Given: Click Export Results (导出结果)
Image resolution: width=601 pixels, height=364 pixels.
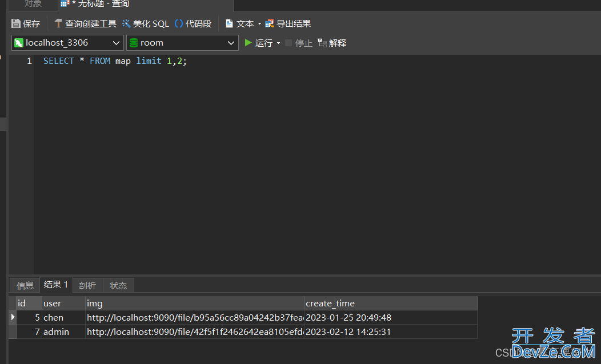Looking at the screenshot, I should [x=288, y=24].
